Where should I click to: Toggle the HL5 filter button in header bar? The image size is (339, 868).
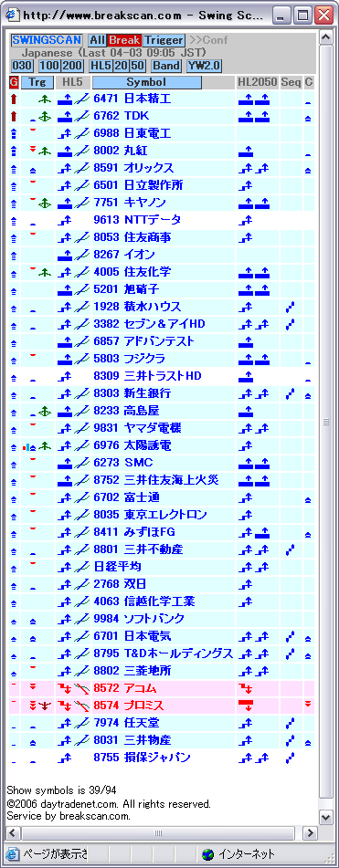[101, 66]
